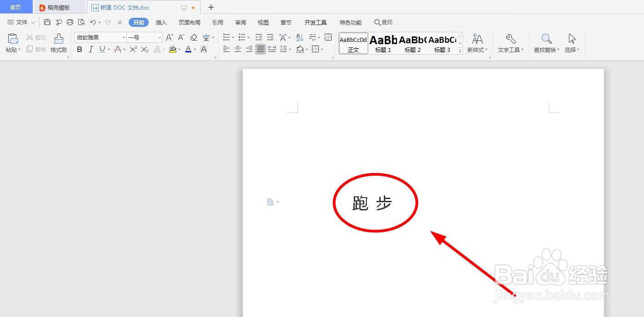Apply the paragraph shading fill bucket
Screen dimensions: 644x317
coord(300,49)
